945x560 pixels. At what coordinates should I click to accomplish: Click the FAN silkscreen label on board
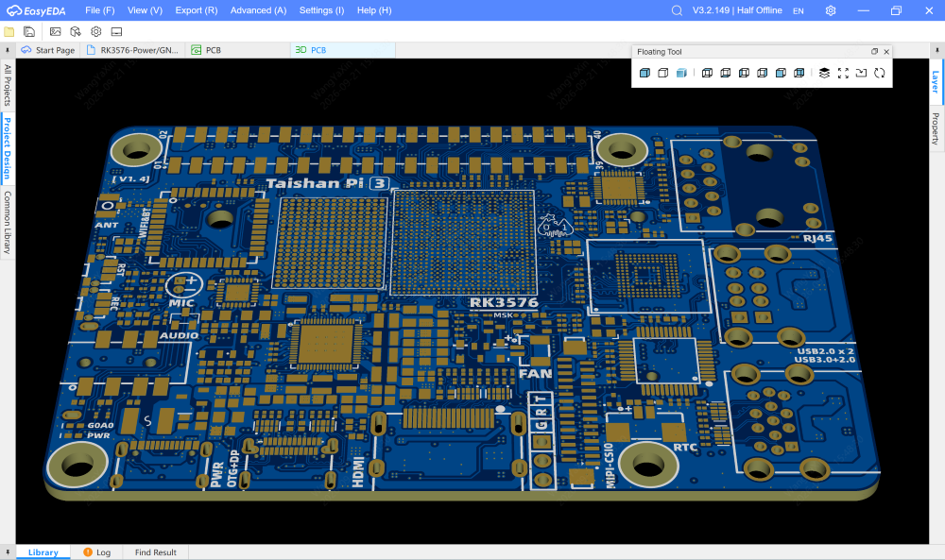coord(535,373)
